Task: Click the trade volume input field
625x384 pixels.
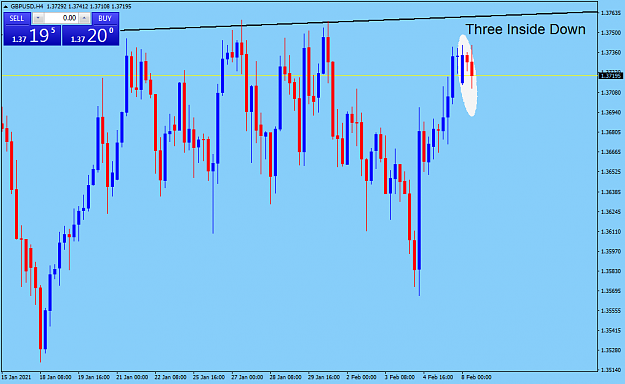Action: click(61, 18)
